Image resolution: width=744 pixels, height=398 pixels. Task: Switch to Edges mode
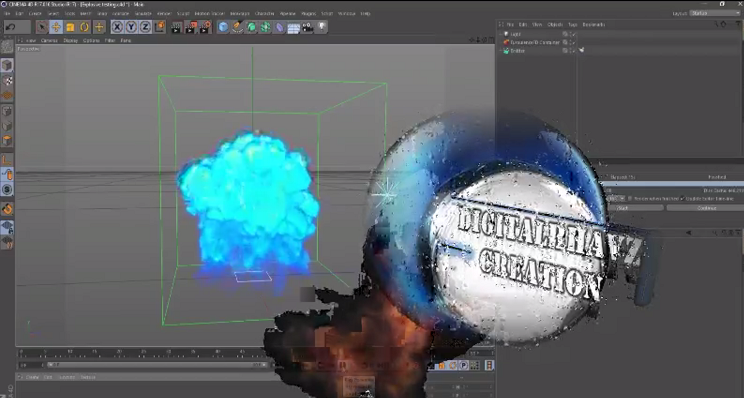click(x=7, y=126)
